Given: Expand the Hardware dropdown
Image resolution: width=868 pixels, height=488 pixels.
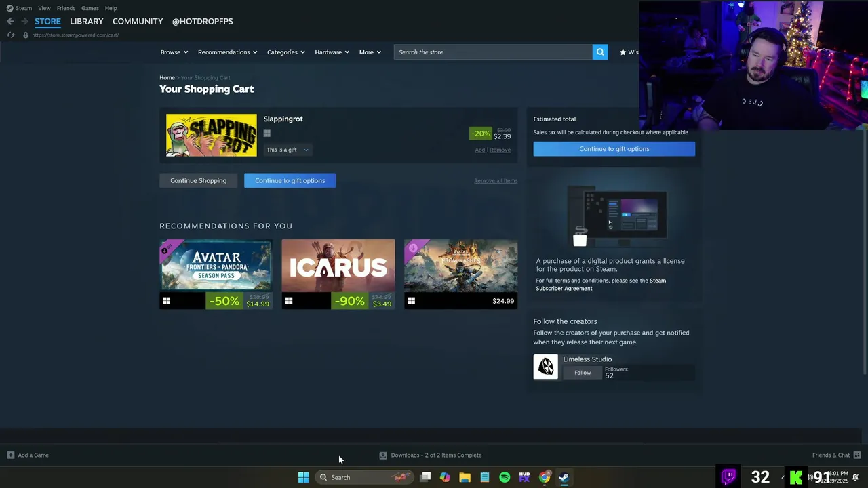Looking at the screenshot, I should tap(332, 52).
